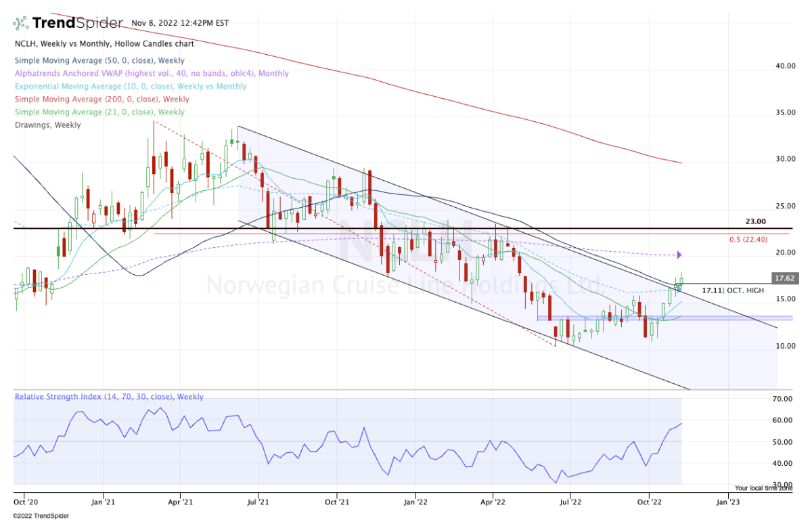This screenshot has height=522, width=812.
Task: Open the Relative Strength Index legend settings
Action: coord(108,396)
